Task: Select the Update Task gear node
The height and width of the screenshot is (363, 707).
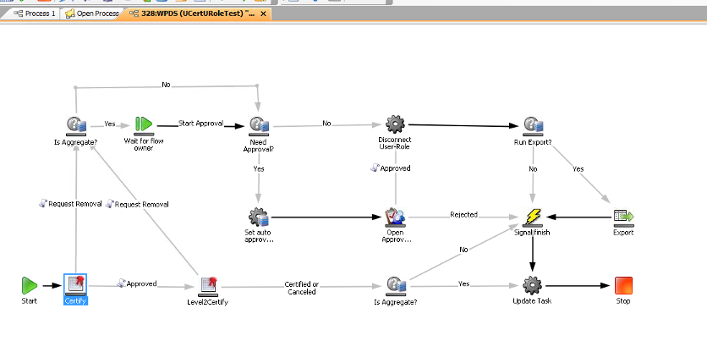Action: coord(532,285)
